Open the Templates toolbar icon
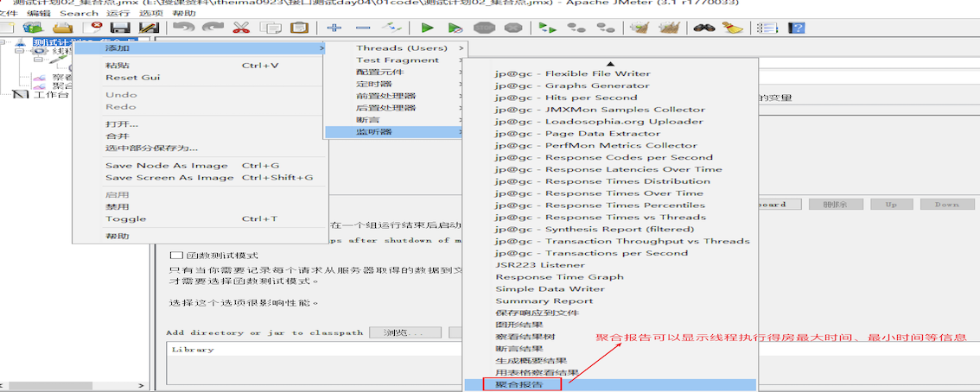Screen dimensions: 980x392 (33, 28)
